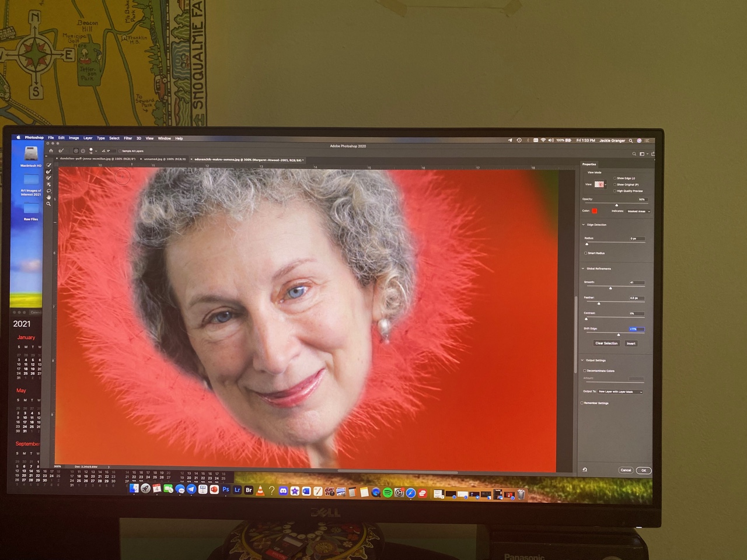Open the Apple menu

point(18,138)
